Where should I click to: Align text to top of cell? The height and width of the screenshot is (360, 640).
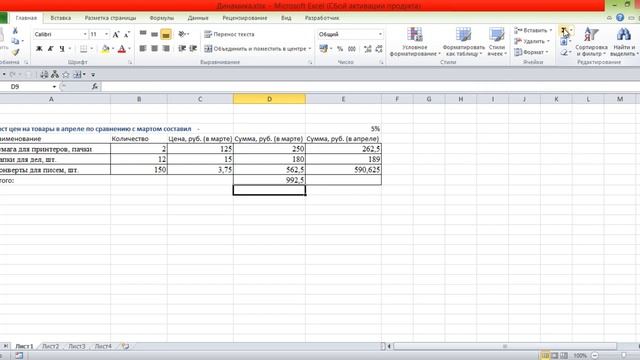(143, 34)
